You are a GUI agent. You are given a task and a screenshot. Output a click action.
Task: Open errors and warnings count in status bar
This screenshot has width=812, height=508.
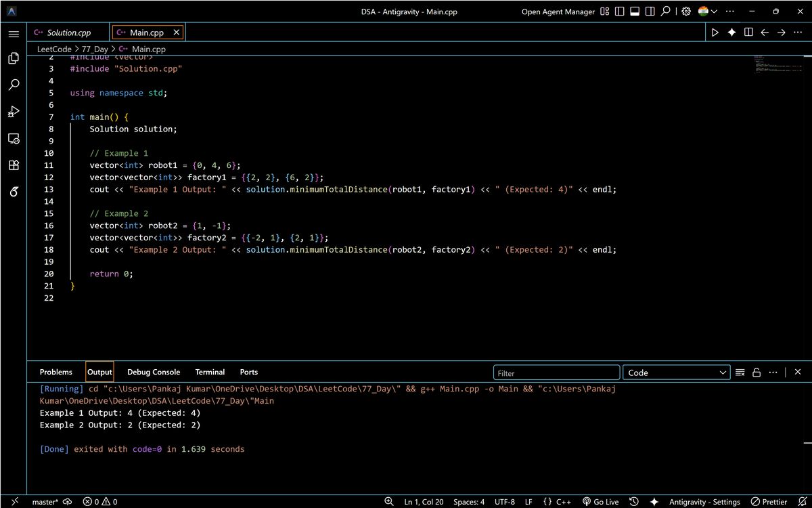click(x=100, y=502)
